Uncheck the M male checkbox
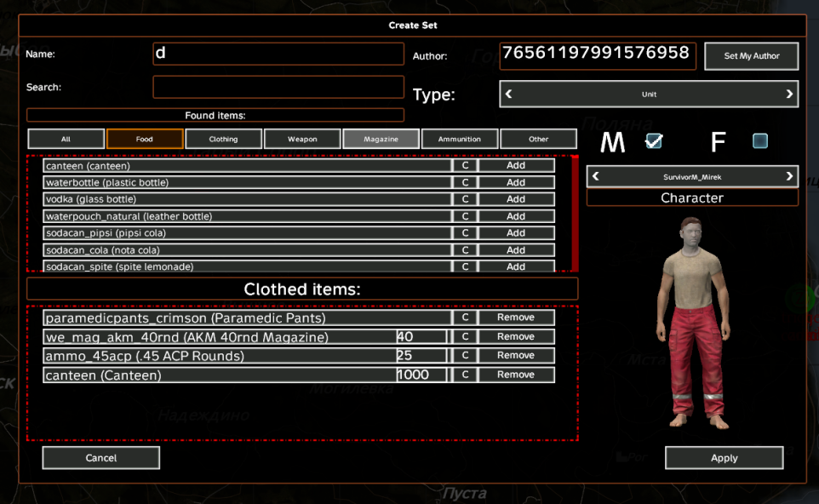 tap(654, 141)
